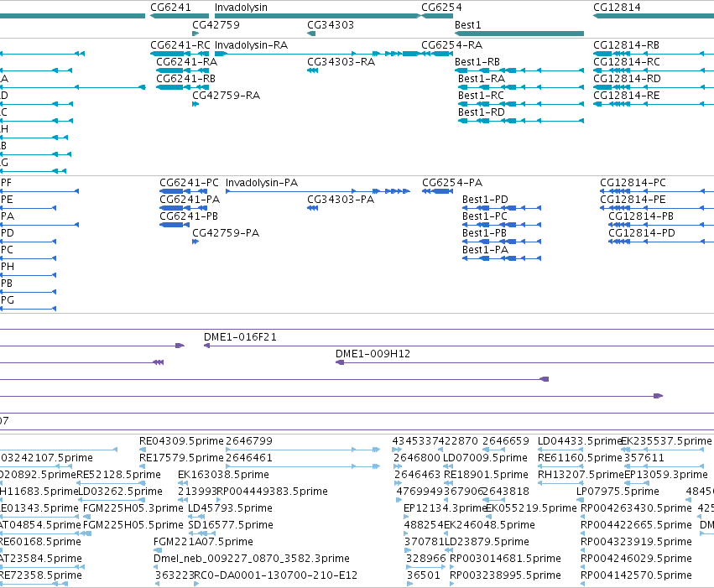Click the Best1-RD transcript label

[482, 112]
